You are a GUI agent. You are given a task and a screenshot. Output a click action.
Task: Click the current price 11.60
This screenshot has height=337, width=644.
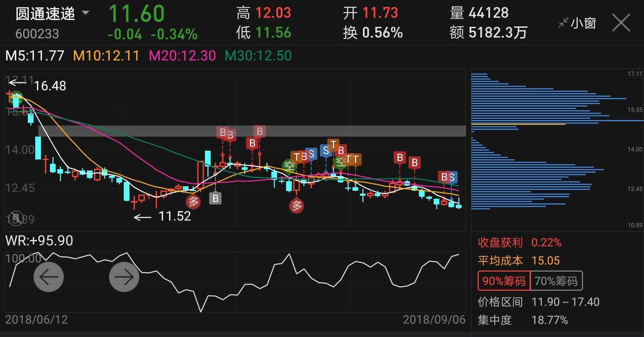click(137, 13)
